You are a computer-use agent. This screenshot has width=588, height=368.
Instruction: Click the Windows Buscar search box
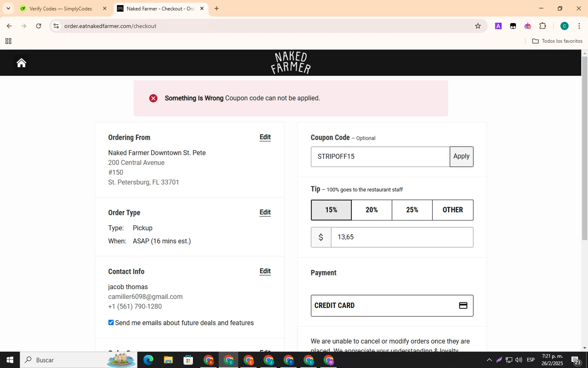pos(78,360)
